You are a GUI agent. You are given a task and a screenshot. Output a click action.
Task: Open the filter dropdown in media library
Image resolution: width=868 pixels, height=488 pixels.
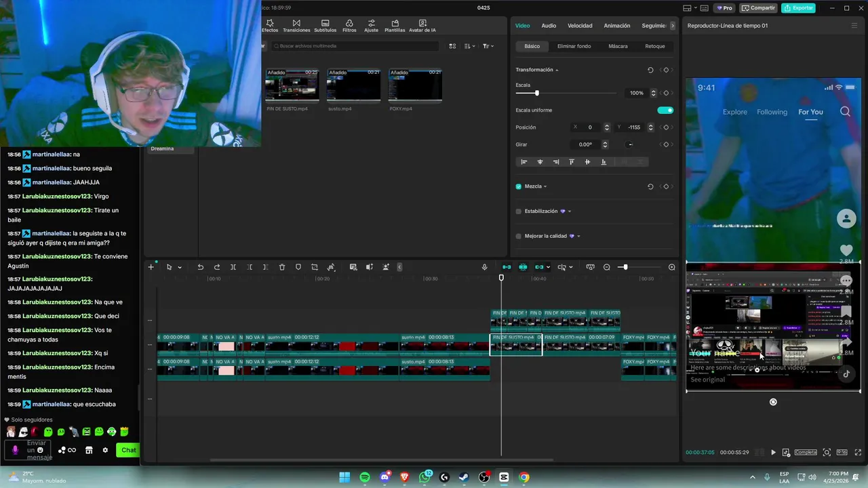pos(488,46)
